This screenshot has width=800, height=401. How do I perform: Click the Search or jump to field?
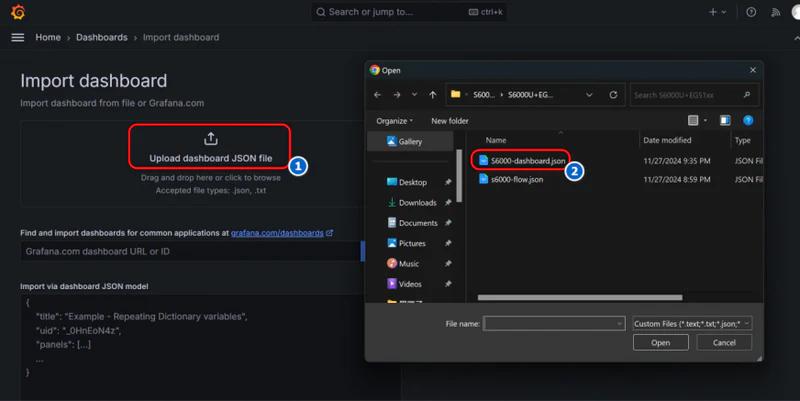click(x=409, y=12)
